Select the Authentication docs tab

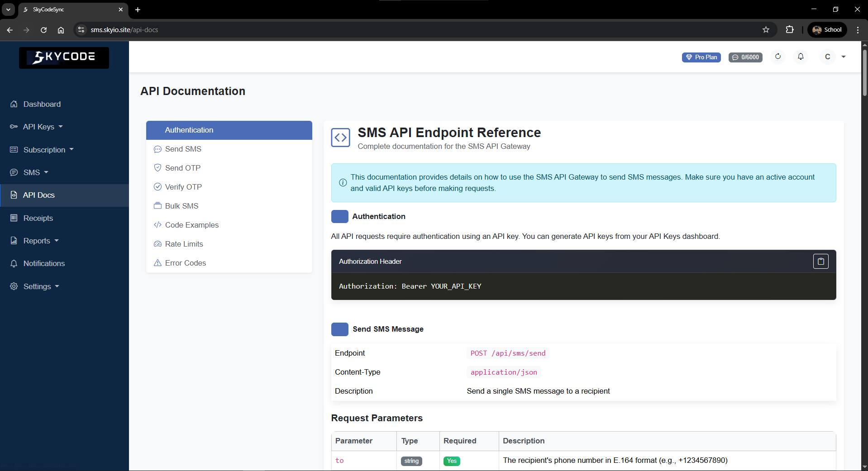(x=229, y=130)
